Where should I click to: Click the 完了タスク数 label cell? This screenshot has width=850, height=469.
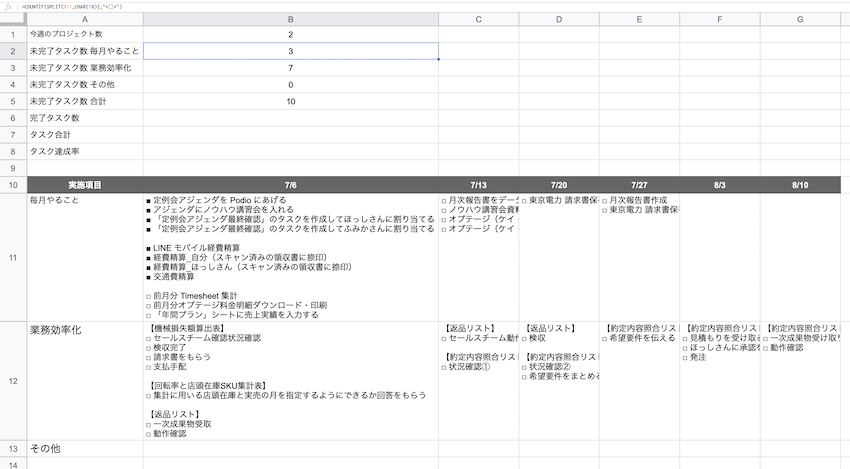(x=84, y=118)
